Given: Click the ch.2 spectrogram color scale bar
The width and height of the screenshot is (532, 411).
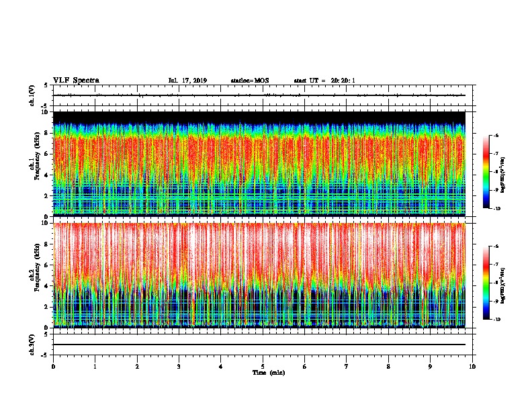Looking at the screenshot, I should click(x=486, y=283).
